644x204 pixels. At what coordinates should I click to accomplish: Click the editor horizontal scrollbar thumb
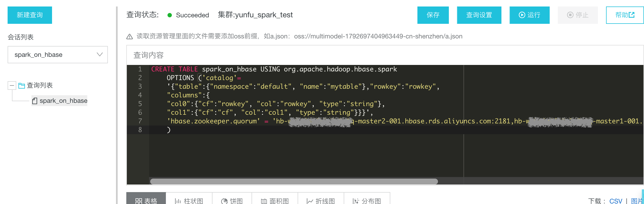point(294,181)
